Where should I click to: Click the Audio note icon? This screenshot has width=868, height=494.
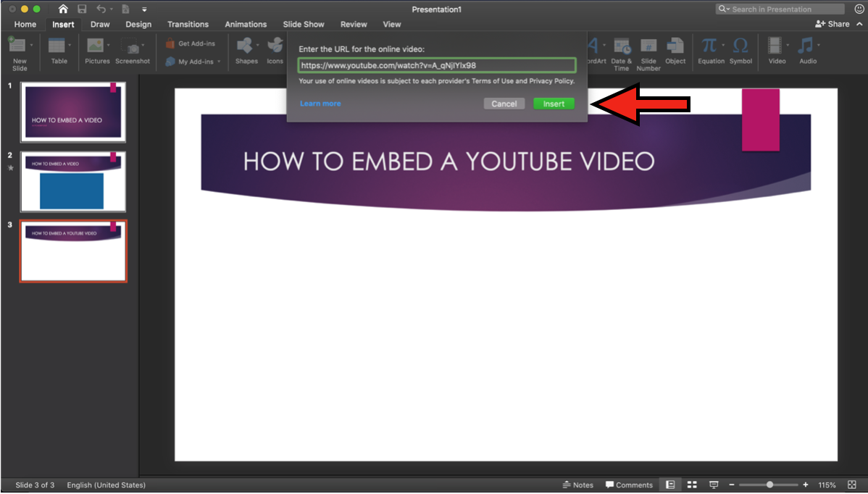tap(805, 46)
